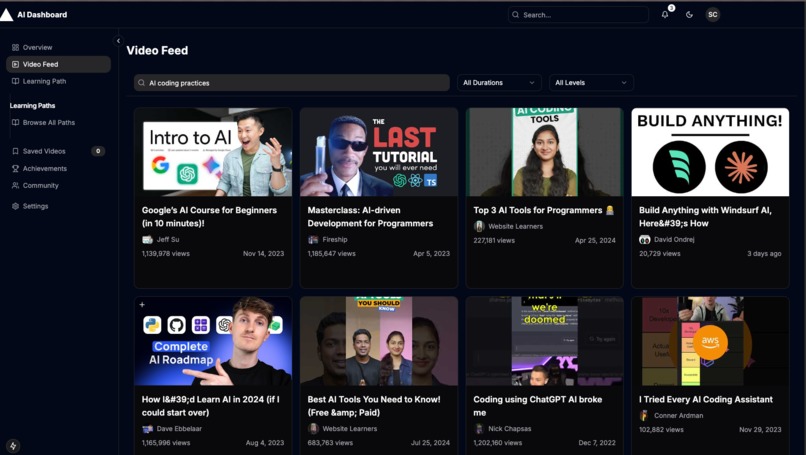Open the Build Anything thumbnail
The width and height of the screenshot is (806, 455).
point(710,152)
